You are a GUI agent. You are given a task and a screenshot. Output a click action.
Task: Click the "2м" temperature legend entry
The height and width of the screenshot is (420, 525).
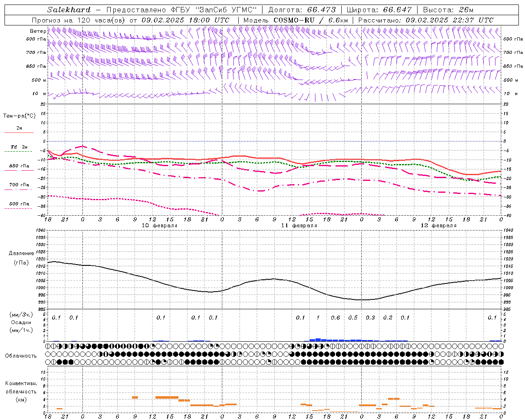pyautogui.click(x=19, y=128)
